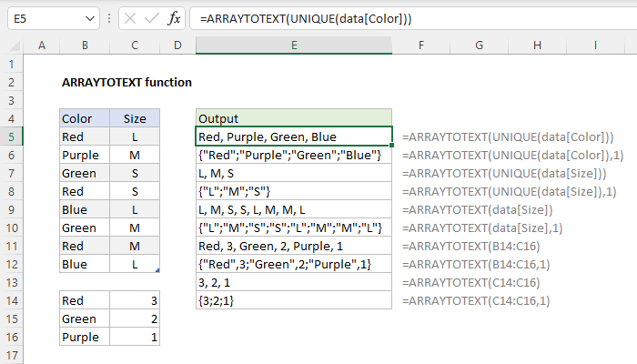This screenshot has width=637, height=364.
Task: Click the formula bar input
Action: pyautogui.click(x=413, y=19)
